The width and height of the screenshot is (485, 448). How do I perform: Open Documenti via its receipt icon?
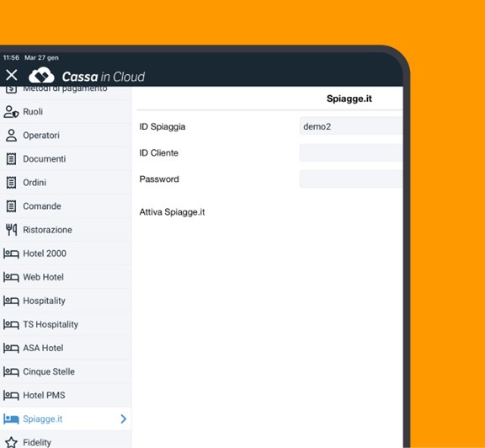pos(11,159)
